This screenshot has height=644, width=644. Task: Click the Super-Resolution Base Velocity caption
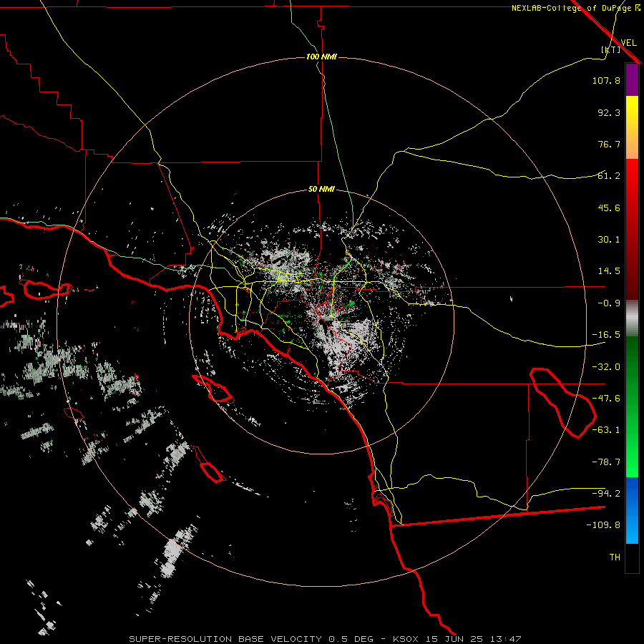[x=326, y=639]
